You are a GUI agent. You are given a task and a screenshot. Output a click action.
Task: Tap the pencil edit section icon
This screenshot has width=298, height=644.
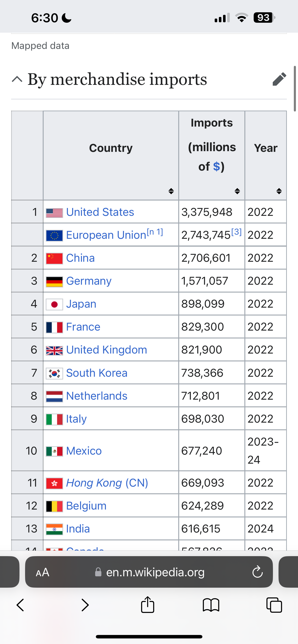point(279,79)
